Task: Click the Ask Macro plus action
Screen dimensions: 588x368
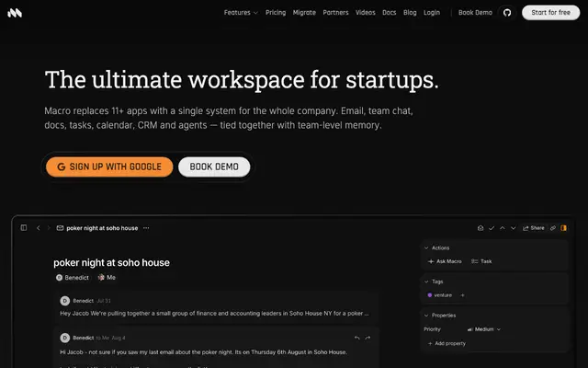Action: [445, 261]
